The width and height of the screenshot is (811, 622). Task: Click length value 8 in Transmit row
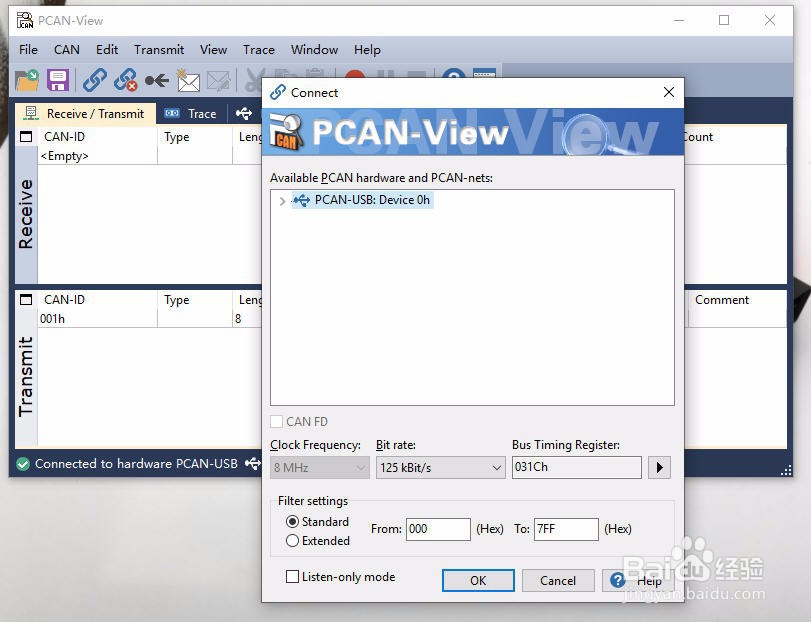238,318
